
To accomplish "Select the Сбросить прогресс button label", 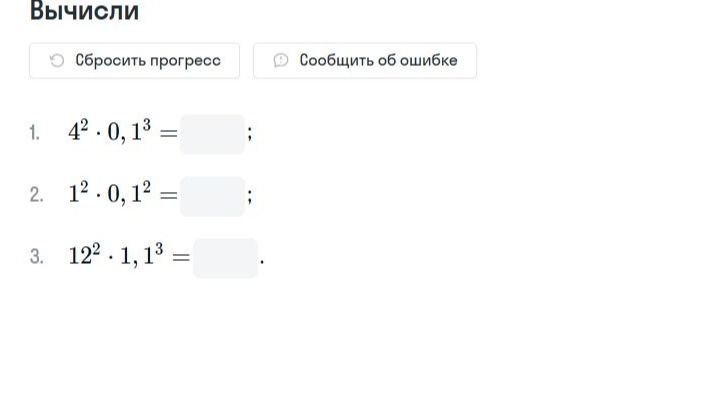I will tap(148, 60).
